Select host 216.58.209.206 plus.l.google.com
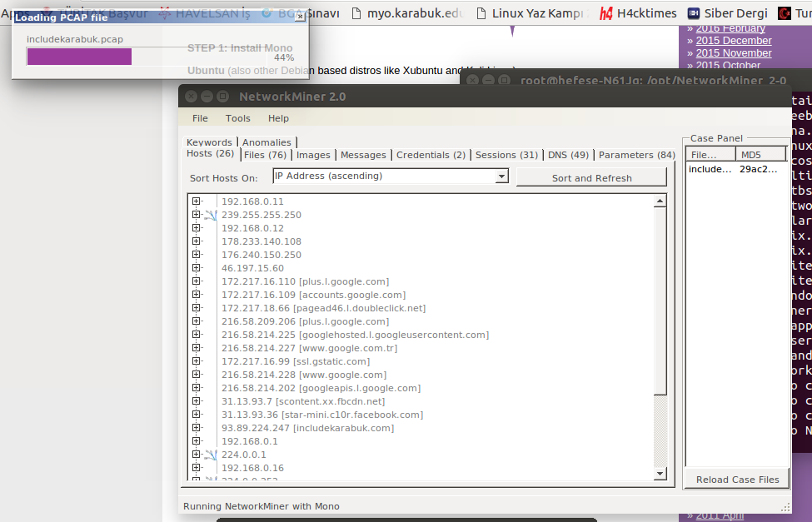The image size is (812, 522). [x=305, y=321]
